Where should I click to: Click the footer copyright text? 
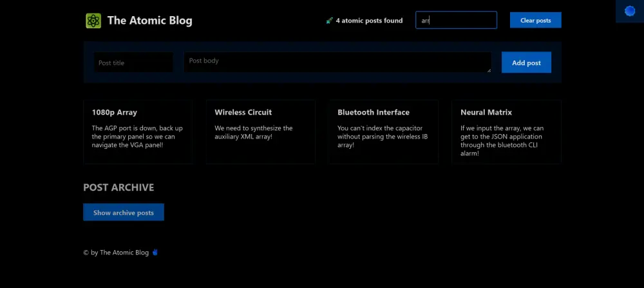[x=116, y=253]
